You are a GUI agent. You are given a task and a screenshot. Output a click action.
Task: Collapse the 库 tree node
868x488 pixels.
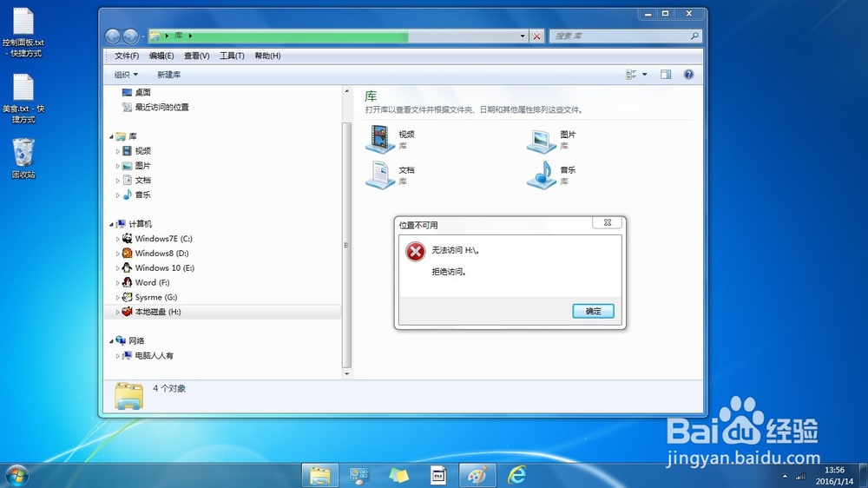pos(111,136)
